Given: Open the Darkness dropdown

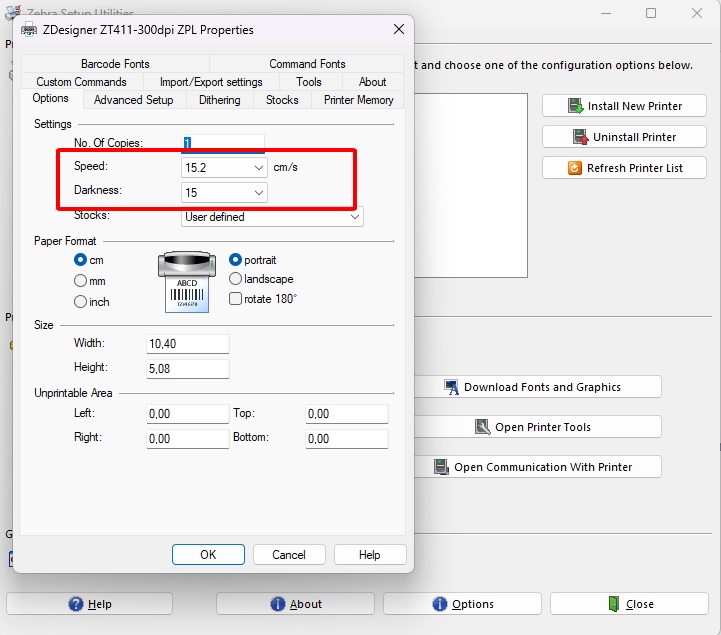Looking at the screenshot, I should tap(259, 193).
